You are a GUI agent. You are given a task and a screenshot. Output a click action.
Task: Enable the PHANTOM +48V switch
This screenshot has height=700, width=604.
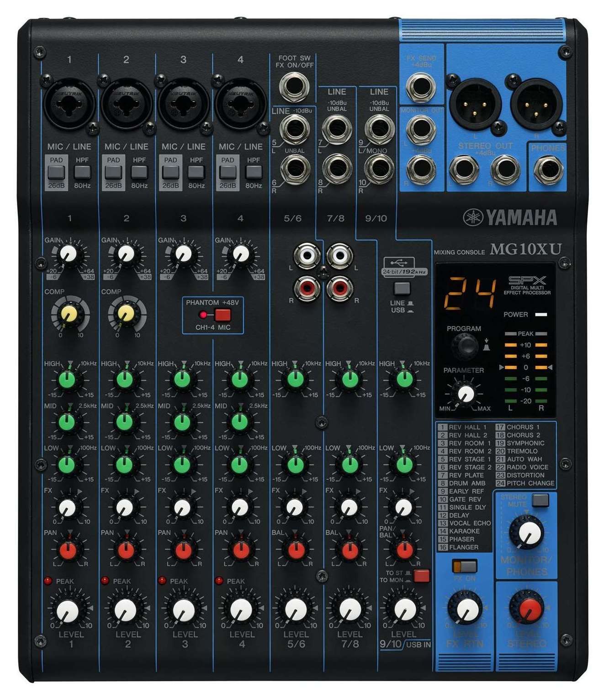[223, 315]
